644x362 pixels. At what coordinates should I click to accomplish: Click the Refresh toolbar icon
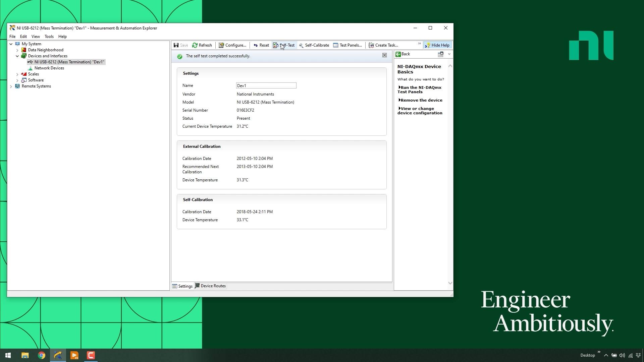195,45
